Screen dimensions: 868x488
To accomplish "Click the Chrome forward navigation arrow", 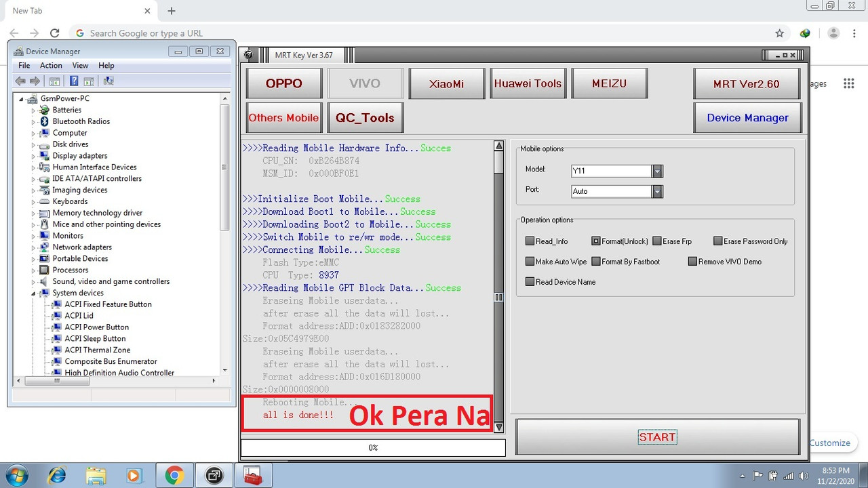I will (x=35, y=33).
